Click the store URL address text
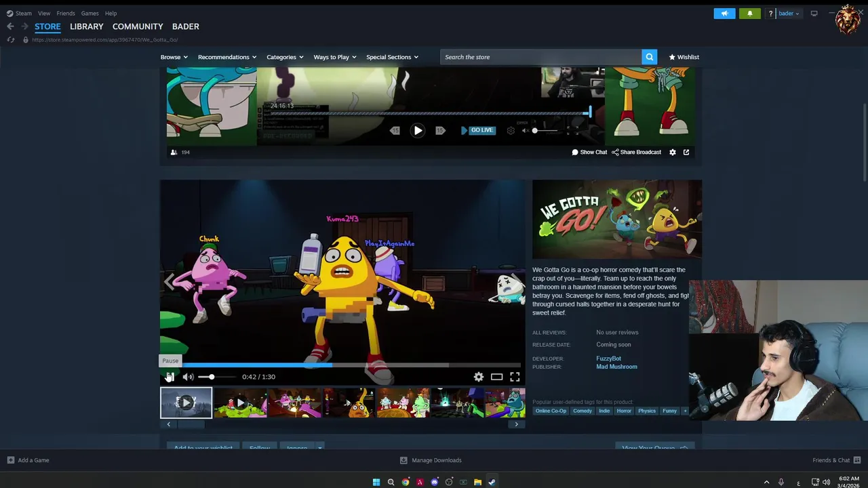Image resolution: width=868 pixels, height=488 pixels. pos(104,39)
